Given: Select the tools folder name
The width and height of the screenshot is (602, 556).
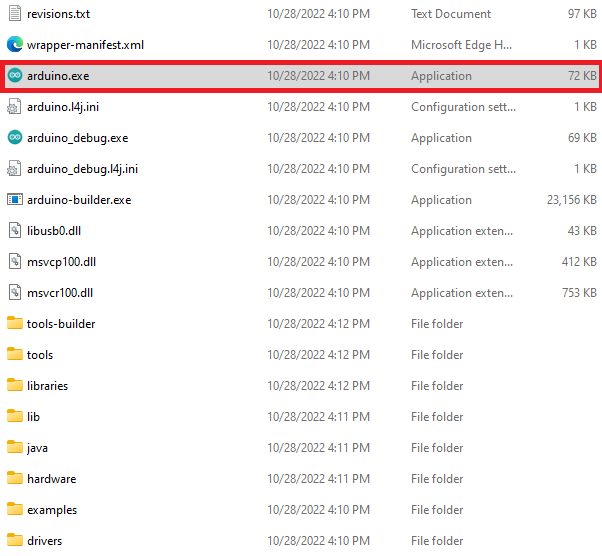Looking at the screenshot, I should [x=40, y=355].
